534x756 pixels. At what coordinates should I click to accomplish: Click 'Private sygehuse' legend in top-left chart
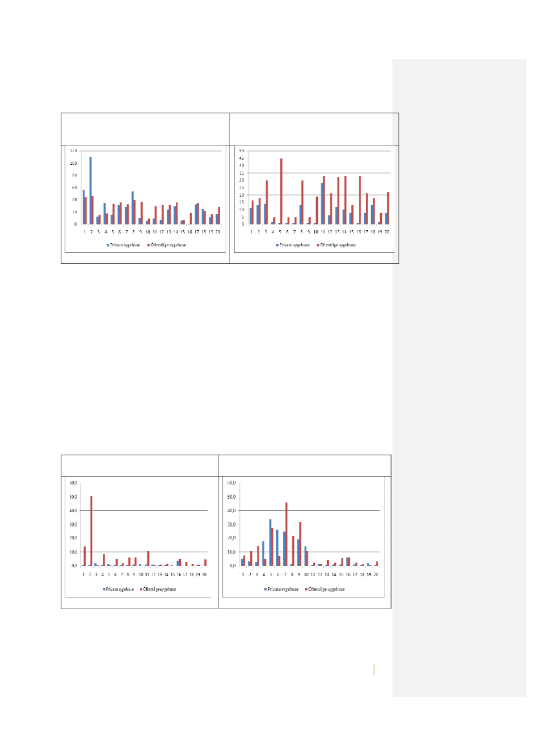(x=124, y=245)
